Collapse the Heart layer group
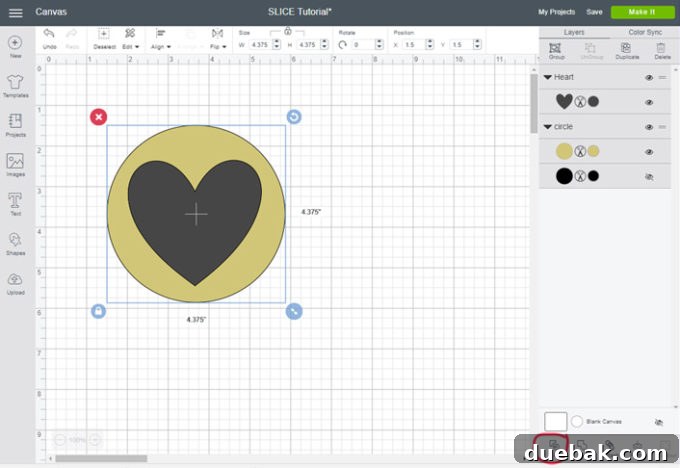 (547, 77)
